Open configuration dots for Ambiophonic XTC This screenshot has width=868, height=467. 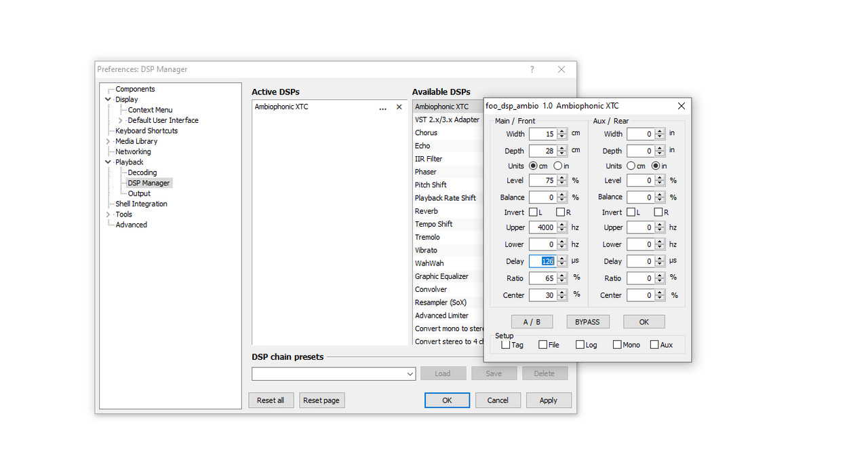point(382,107)
